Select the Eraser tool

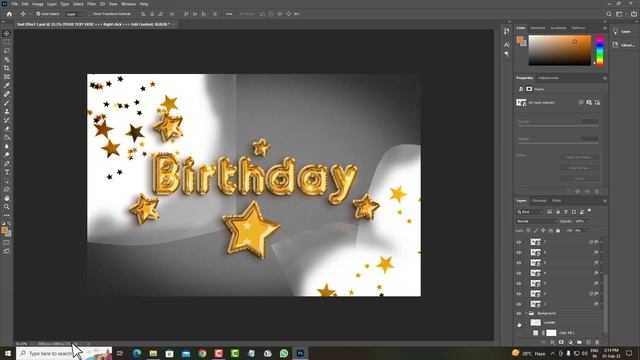(x=7, y=129)
